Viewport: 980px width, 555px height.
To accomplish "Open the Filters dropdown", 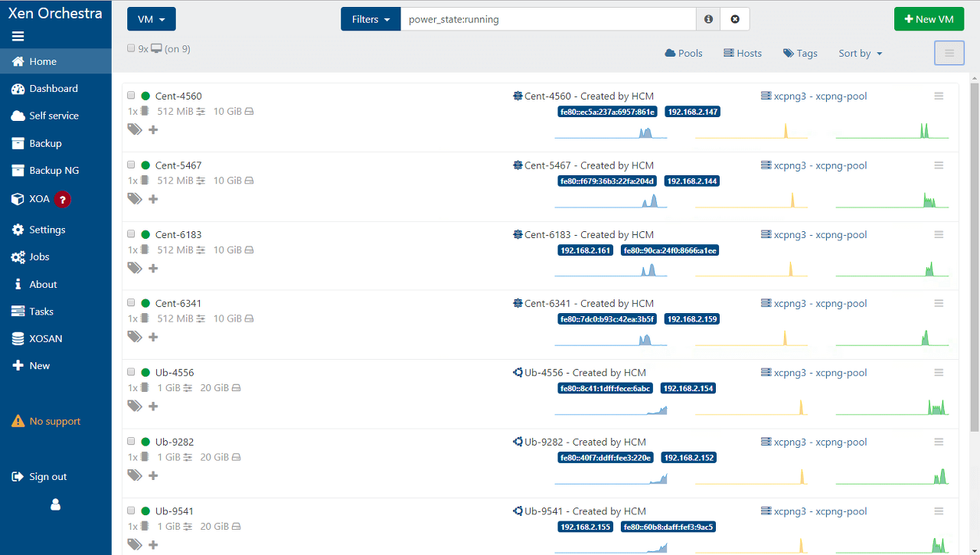I will [x=371, y=19].
